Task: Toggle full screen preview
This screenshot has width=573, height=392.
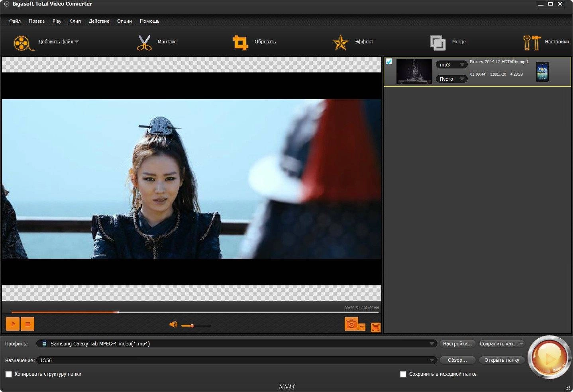Action: pyautogui.click(x=375, y=327)
